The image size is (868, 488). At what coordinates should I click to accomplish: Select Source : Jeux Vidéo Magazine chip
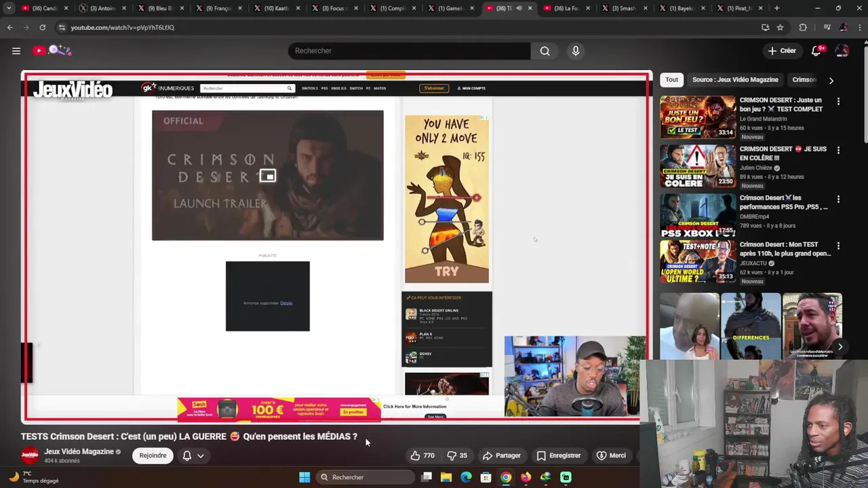tap(735, 79)
